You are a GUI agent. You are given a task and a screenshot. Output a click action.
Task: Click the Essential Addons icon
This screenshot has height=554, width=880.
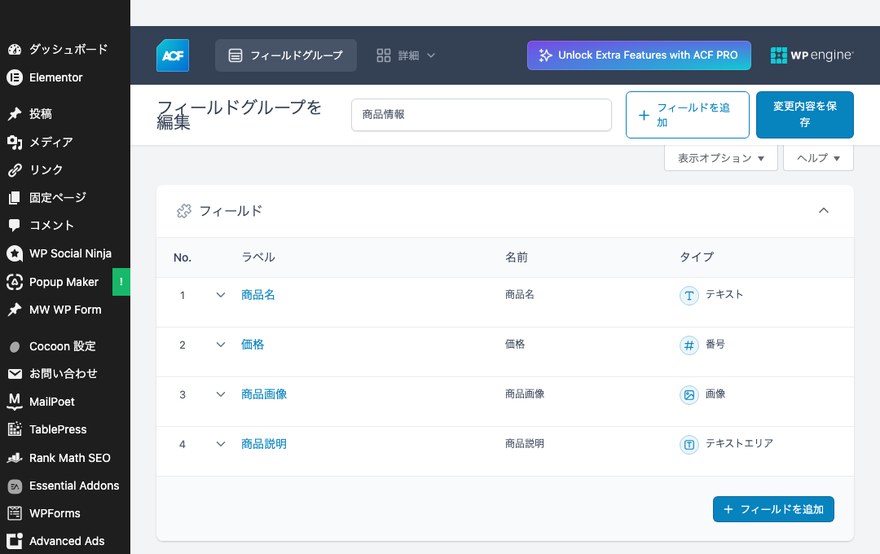(x=15, y=486)
